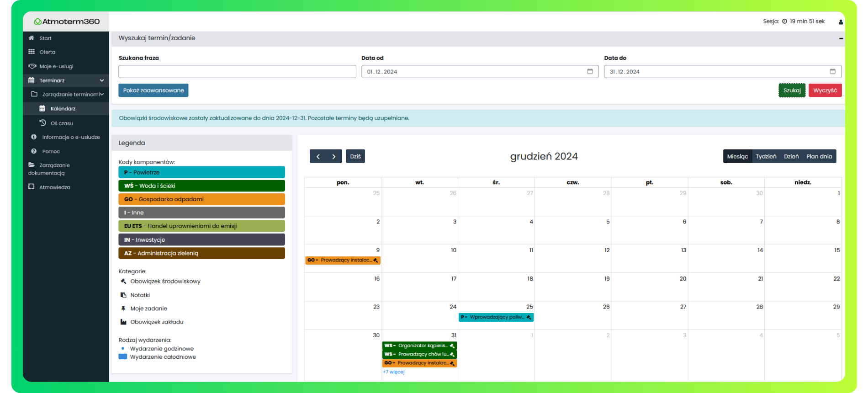Screen dimensions: 868x393
Task: Click the Start home icon in sidebar
Action: [x=32, y=38]
